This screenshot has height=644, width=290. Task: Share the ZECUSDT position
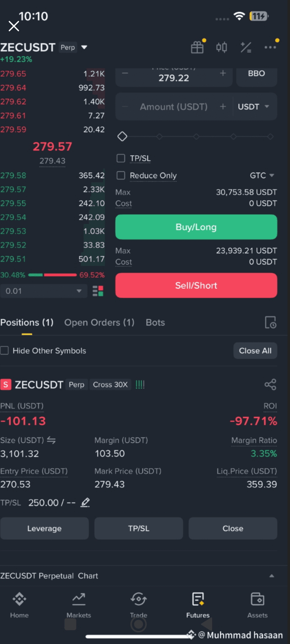[270, 384]
